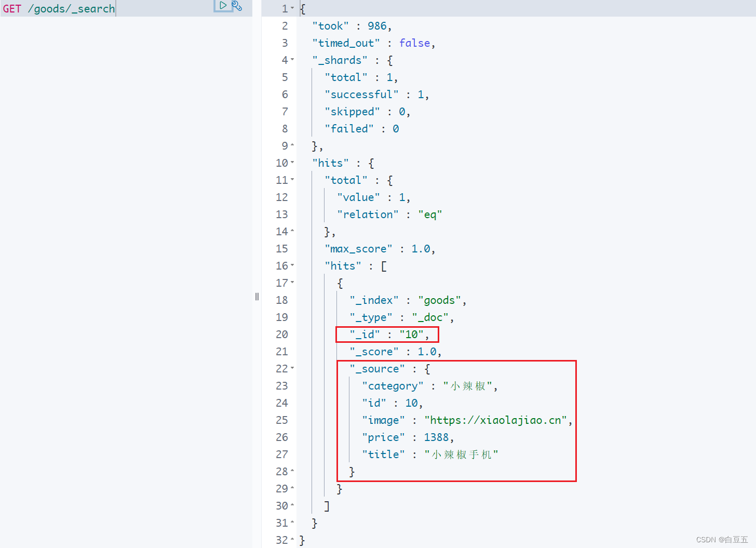Click the fold-end marker at line 30

[x=292, y=505]
